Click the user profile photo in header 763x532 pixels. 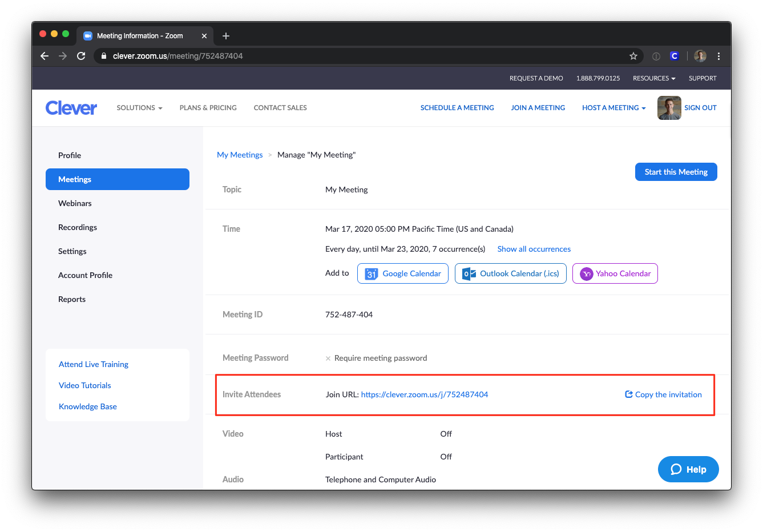point(669,108)
